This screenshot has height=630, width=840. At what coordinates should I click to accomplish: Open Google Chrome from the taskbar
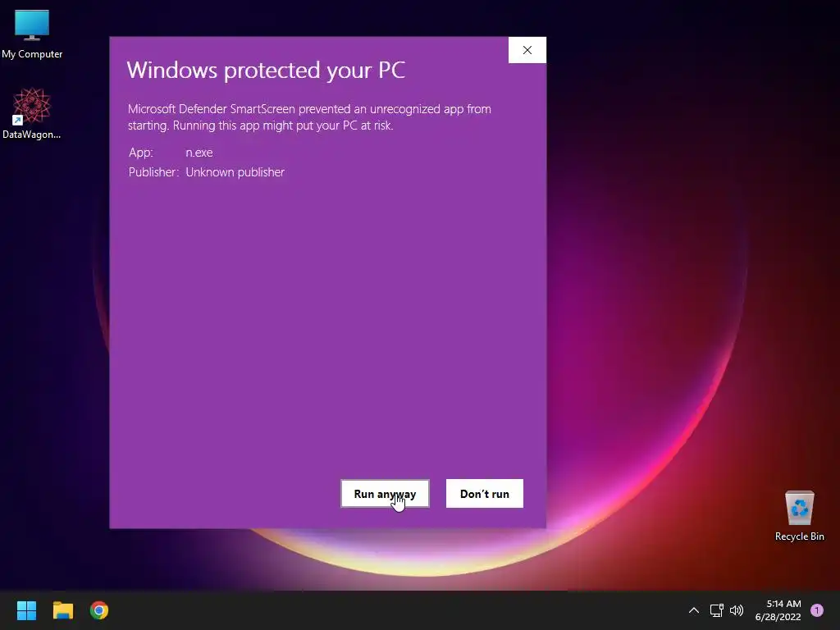pyautogui.click(x=99, y=610)
